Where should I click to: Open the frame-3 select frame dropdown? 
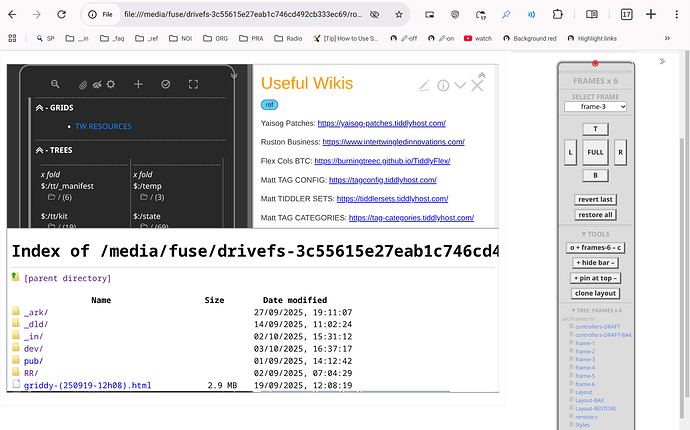pos(595,106)
